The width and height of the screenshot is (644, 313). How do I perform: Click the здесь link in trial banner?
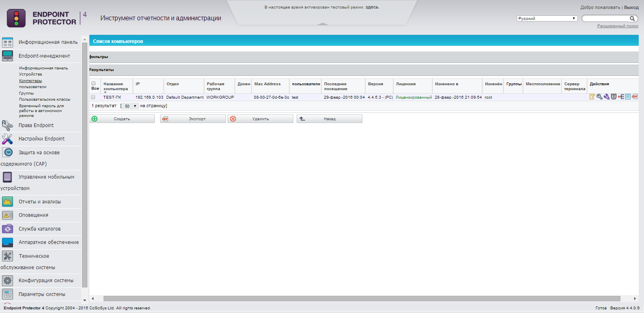[x=372, y=7]
